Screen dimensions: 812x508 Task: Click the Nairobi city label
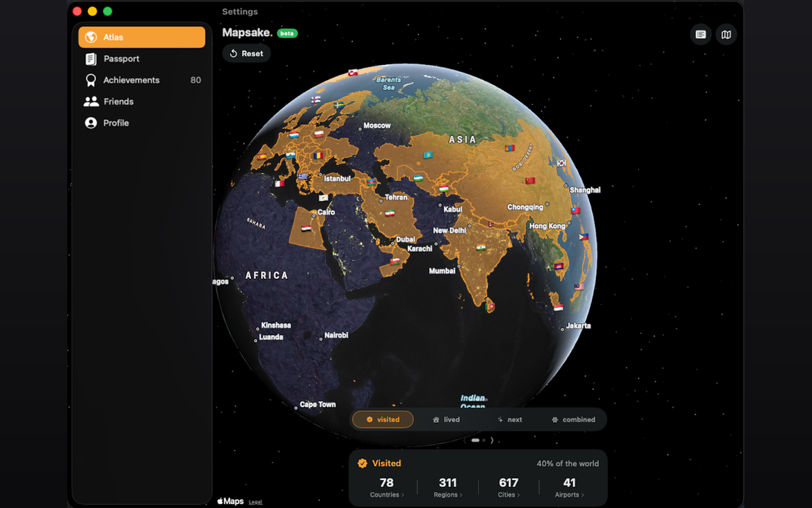[x=336, y=335]
